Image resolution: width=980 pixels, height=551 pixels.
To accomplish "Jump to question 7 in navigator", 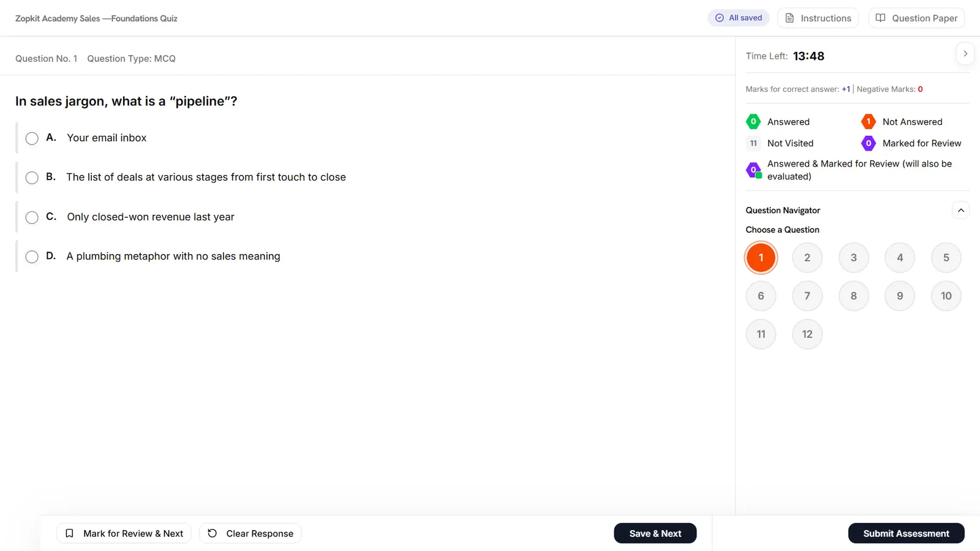I will 807,296.
